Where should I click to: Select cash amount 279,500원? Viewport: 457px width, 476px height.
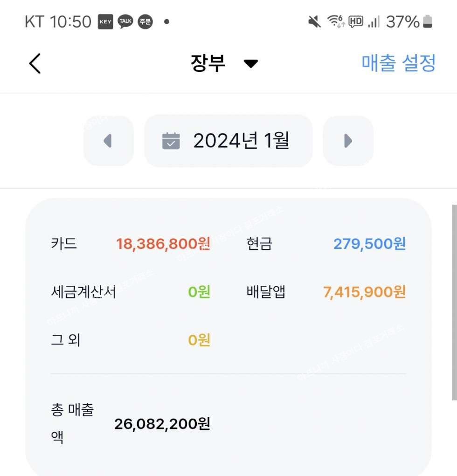point(369,243)
